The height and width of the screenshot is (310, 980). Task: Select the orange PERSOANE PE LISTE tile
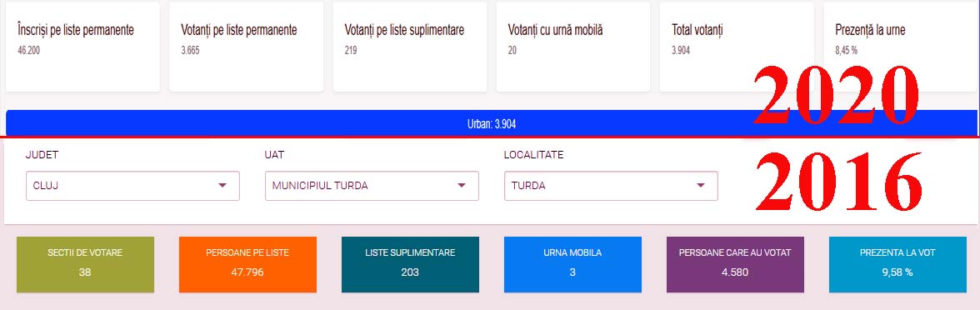point(247,264)
